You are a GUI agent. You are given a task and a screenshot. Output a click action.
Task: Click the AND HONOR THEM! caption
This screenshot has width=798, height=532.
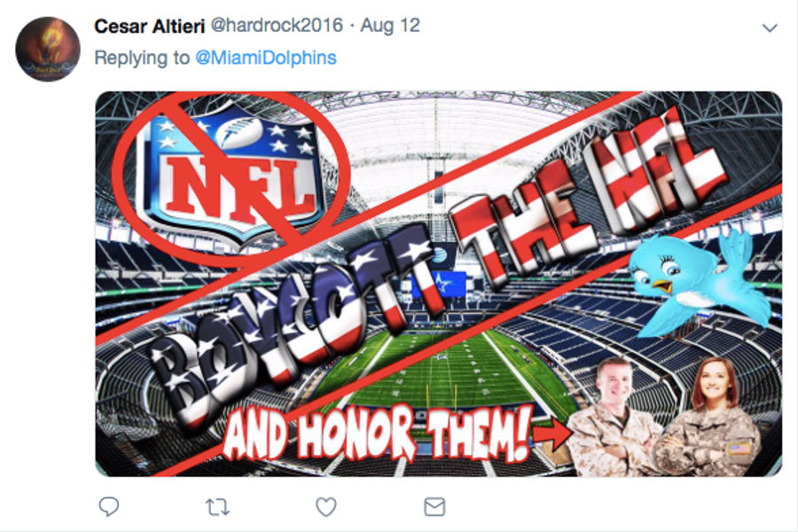pos(377,433)
